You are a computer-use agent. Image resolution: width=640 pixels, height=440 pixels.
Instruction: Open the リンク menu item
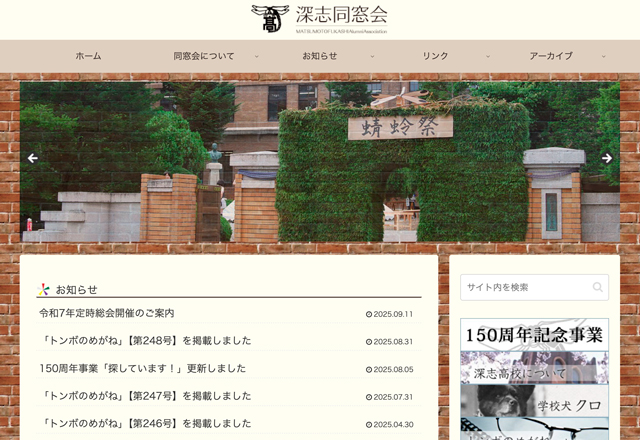pyautogui.click(x=435, y=56)
